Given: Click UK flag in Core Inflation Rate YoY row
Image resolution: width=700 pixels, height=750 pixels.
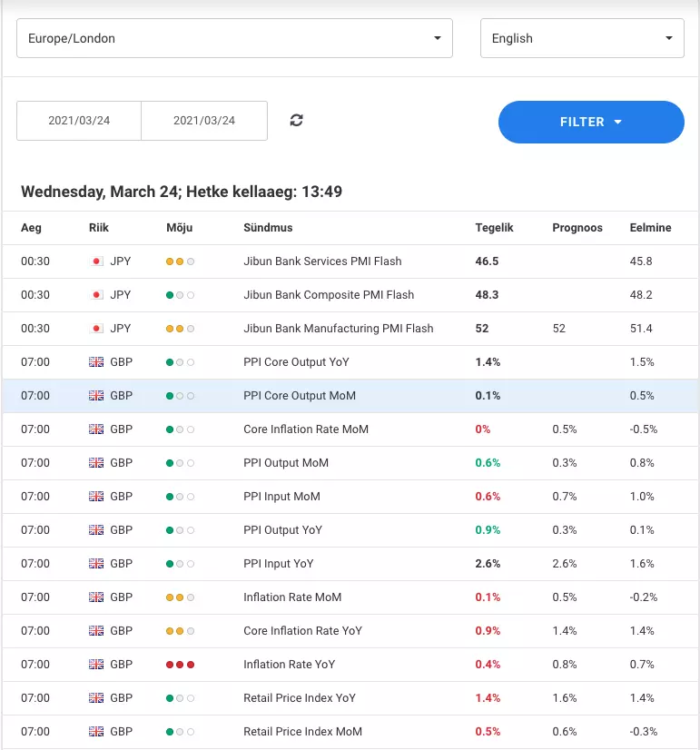Looking at the screenshot, I should (96, 631).
